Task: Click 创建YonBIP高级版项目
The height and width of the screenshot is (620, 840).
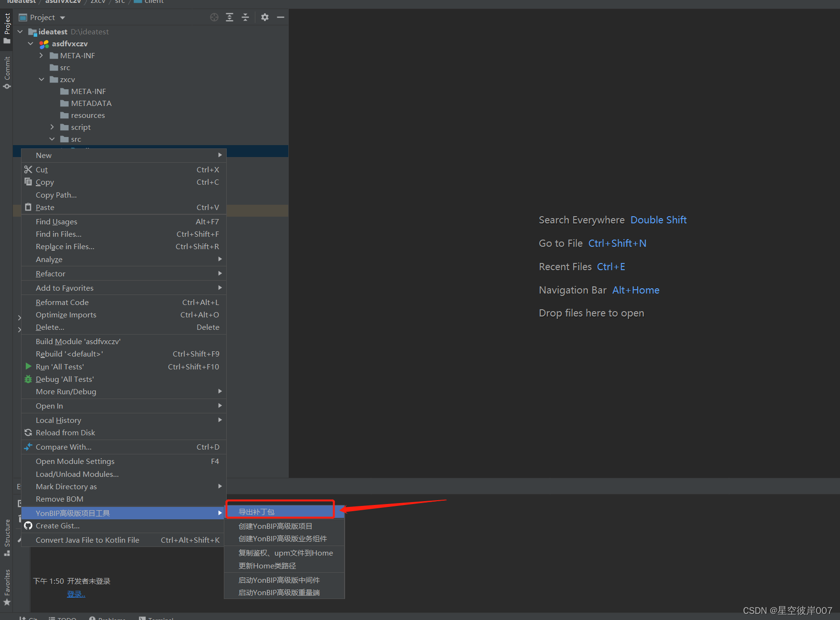Action: coord(284,526)
